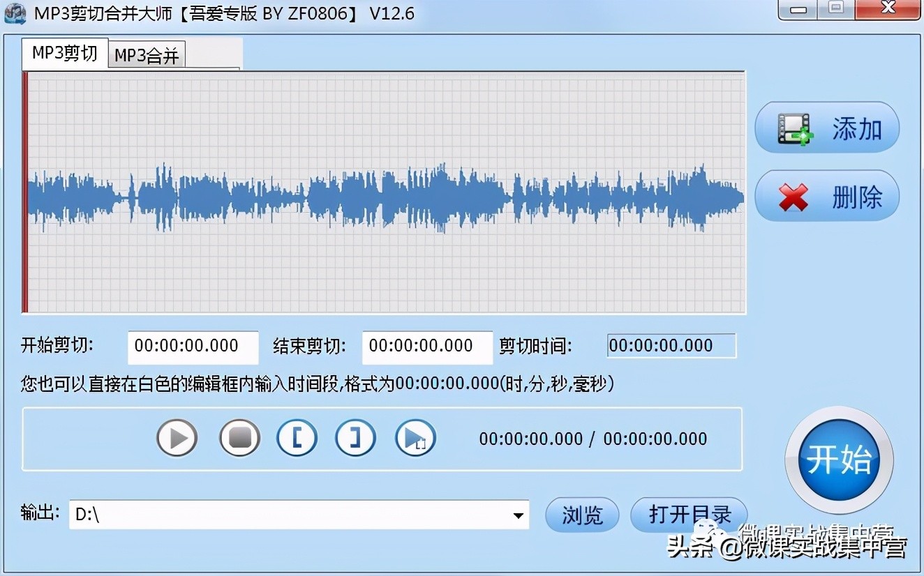Click the application logo icon in title bar
924x576 pixels.
15,13
